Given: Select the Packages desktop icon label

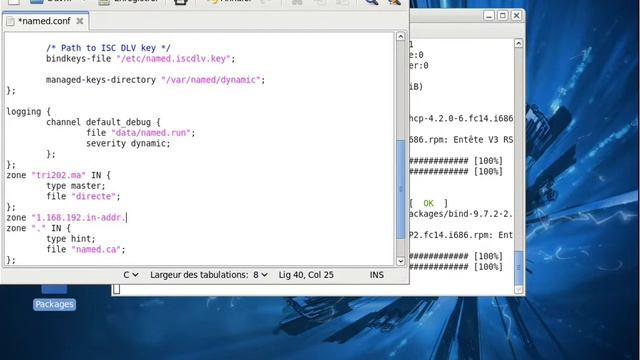Looking at the screenshot, I should point(54,304).
